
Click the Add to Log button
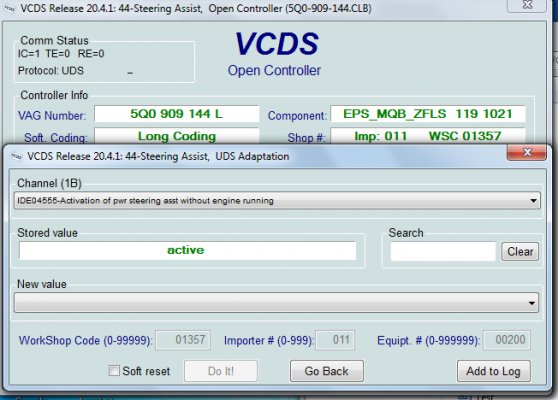[x=494, y=371]
